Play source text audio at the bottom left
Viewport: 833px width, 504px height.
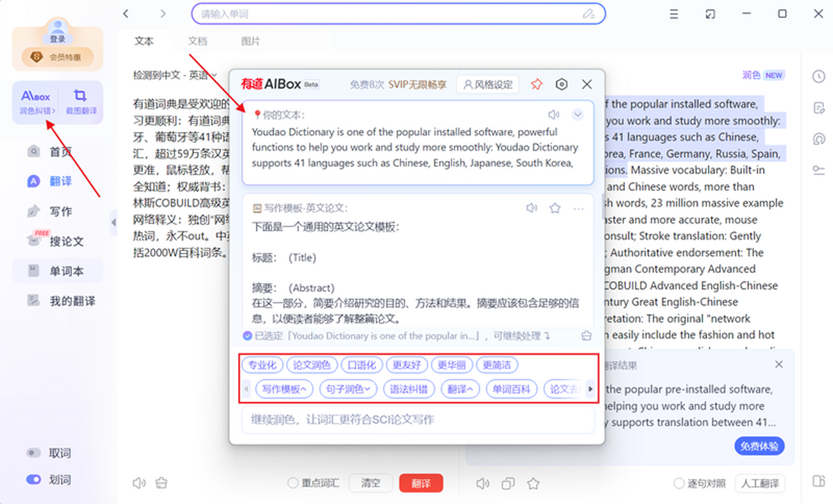(139, 482)
